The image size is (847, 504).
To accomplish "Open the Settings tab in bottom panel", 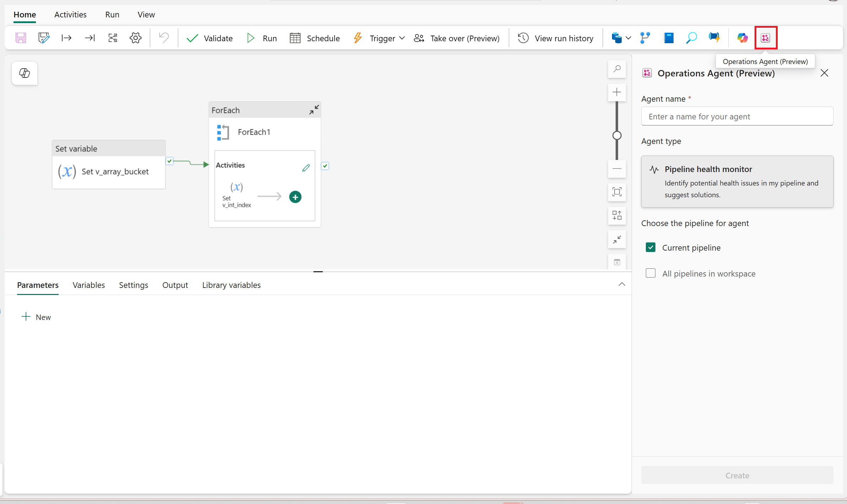I will 134,285.
